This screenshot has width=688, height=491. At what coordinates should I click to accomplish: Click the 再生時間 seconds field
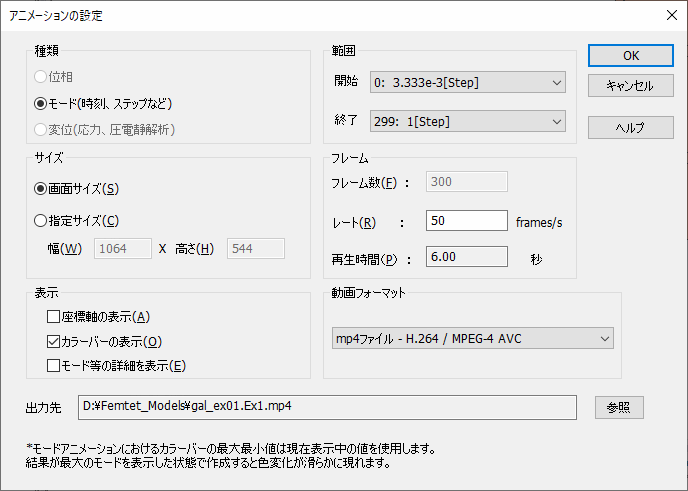click(x=466, y=258)
